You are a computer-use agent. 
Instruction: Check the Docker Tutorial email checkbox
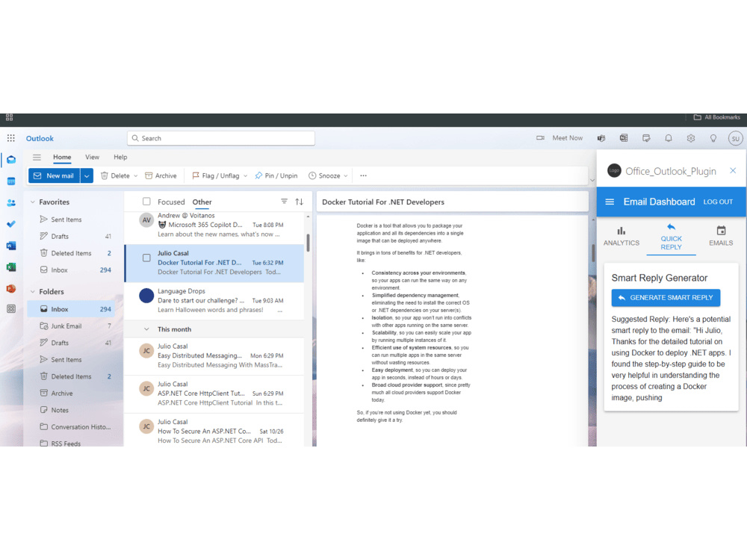pyautogui.click(x=146, y=258)
